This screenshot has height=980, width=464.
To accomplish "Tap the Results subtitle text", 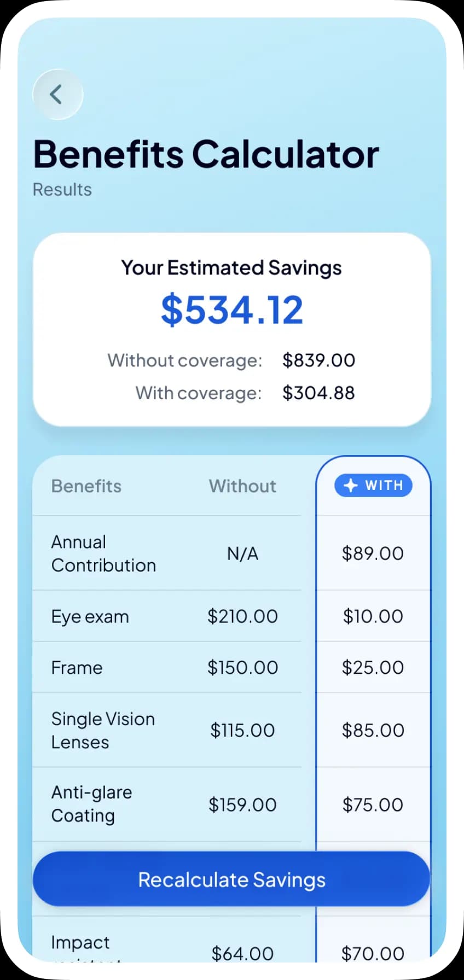I will pos(62,190).
